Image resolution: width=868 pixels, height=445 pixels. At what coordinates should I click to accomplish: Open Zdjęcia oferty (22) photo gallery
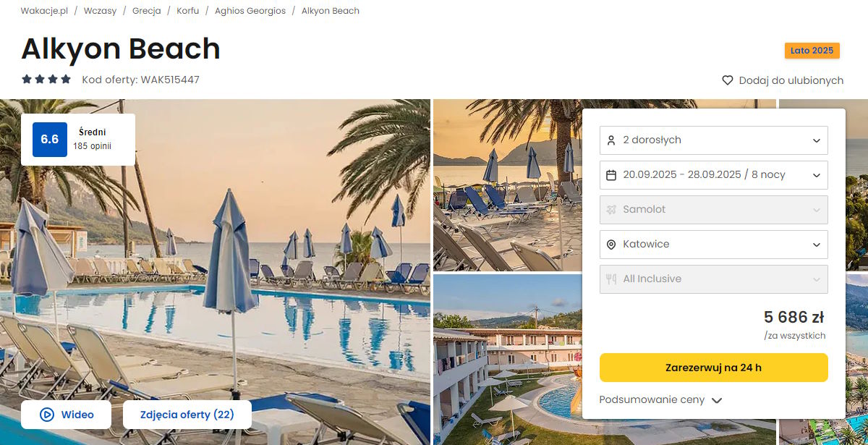pos(187,415)
